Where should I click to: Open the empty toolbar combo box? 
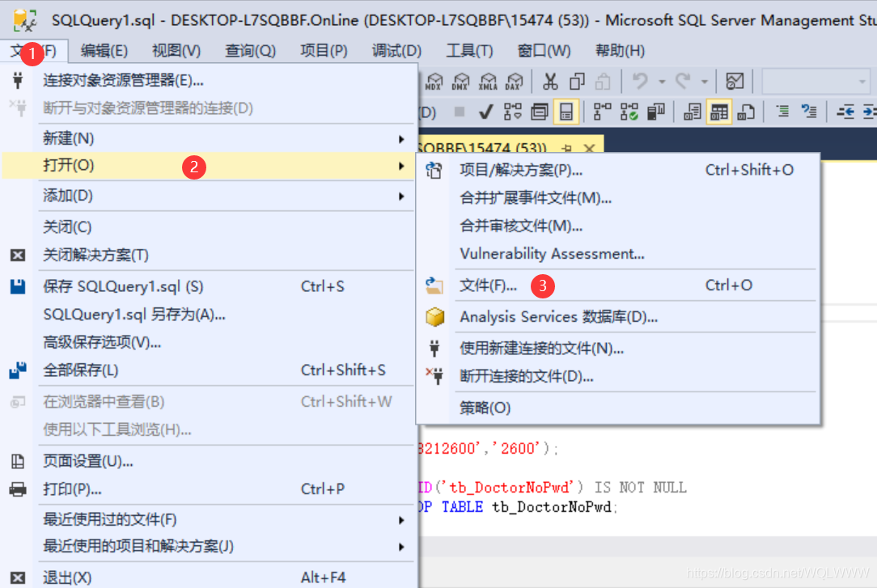[x=816, y=82]
